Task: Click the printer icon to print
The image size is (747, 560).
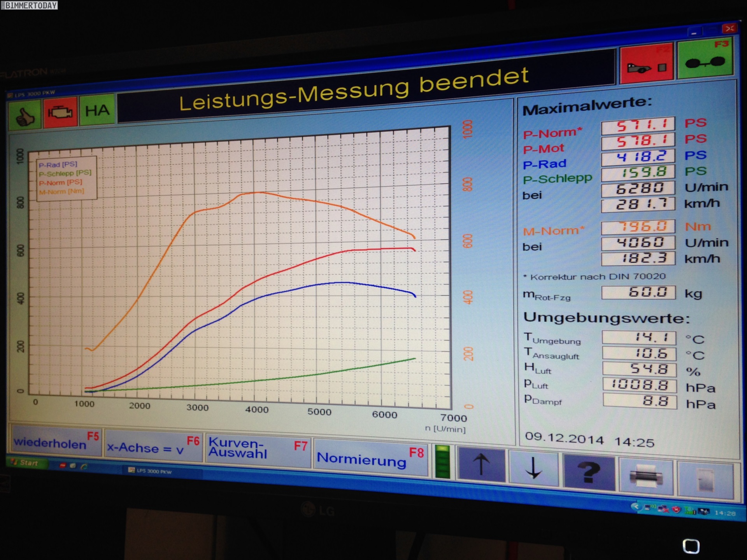Action: point(646,476)
